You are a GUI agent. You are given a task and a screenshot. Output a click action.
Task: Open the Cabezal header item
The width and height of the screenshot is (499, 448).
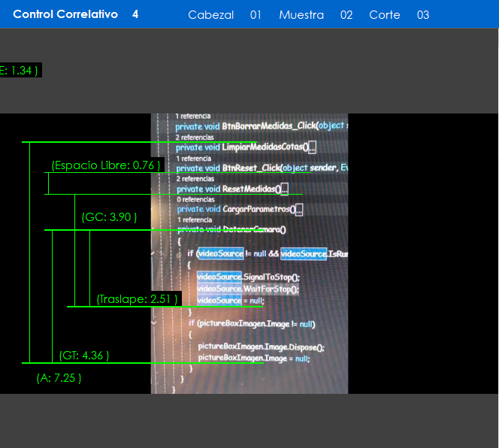[x=210, y=15]
